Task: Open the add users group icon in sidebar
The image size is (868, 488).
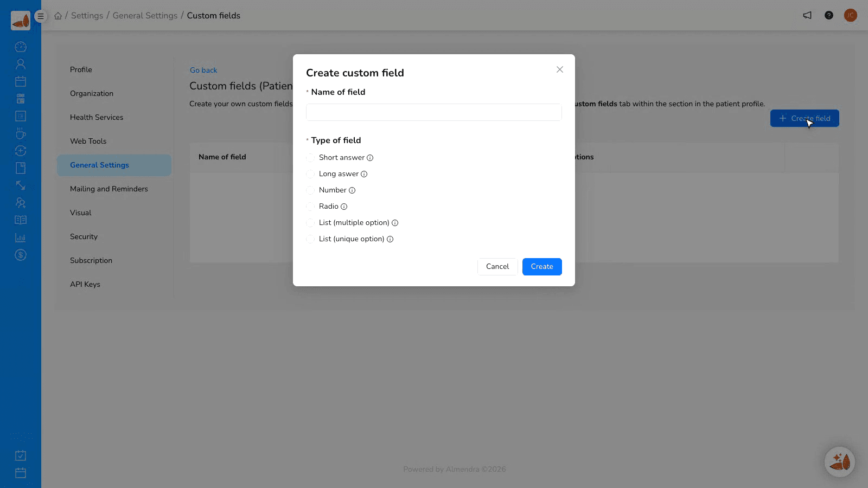Action: [21, 203]
